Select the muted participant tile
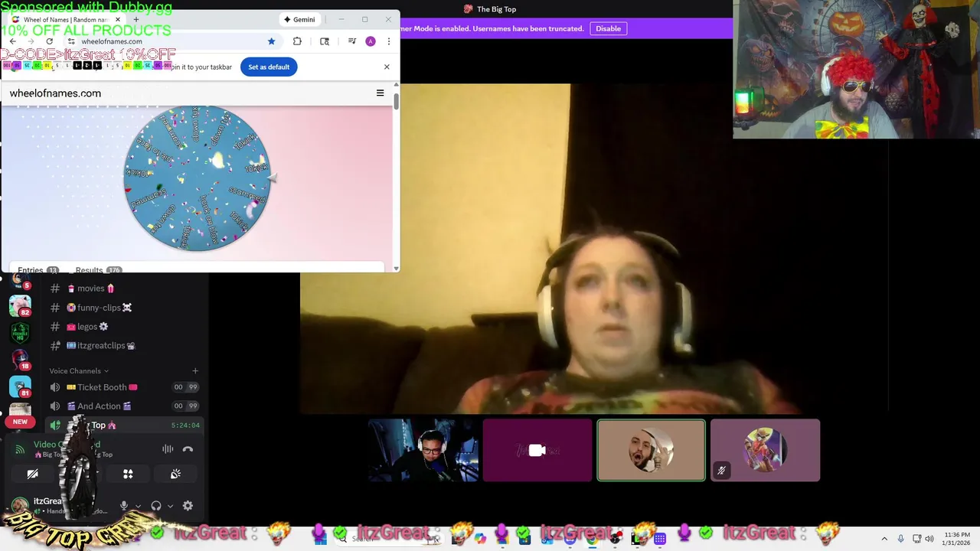The image size is (980, 551). coord(765,450)
